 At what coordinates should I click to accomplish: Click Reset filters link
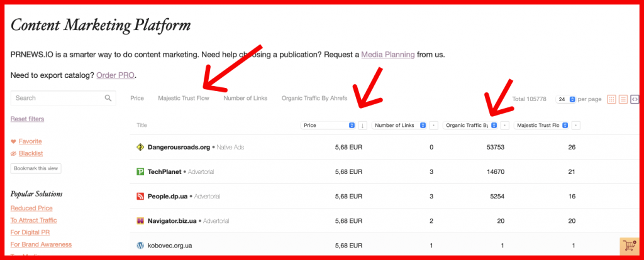point(27,119)
